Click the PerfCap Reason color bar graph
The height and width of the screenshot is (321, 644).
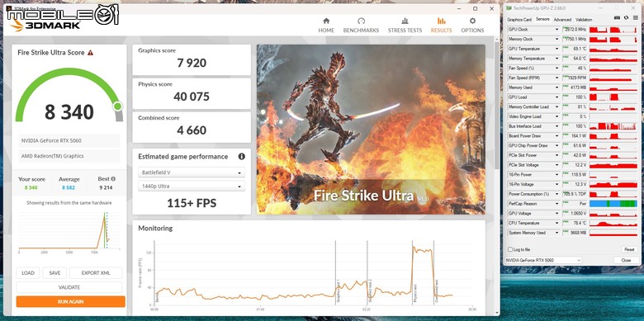[613, 204]
